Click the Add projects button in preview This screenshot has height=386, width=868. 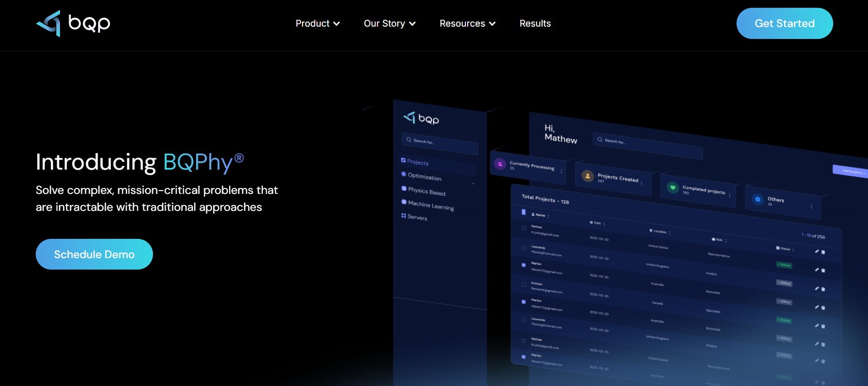(x=850, y=171)
